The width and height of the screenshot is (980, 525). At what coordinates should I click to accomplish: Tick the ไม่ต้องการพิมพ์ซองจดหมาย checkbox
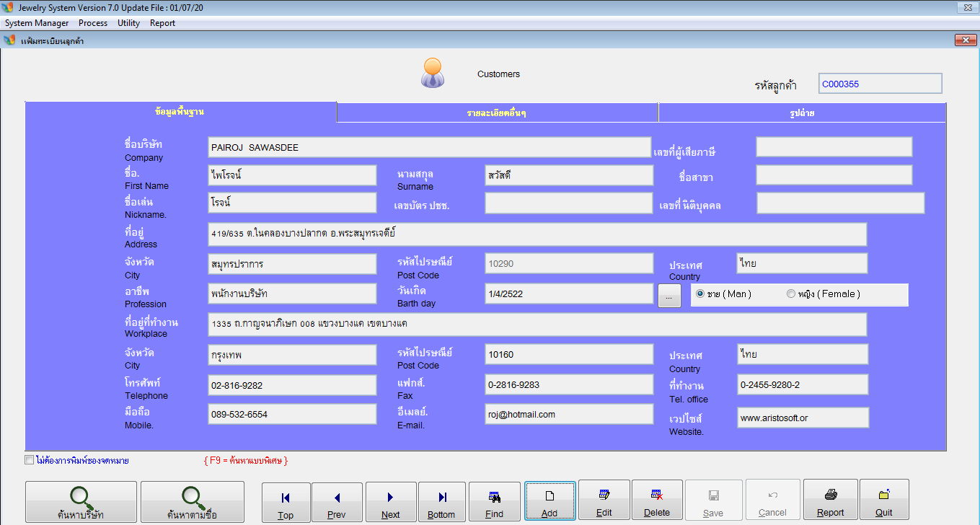tap(30, 460)
